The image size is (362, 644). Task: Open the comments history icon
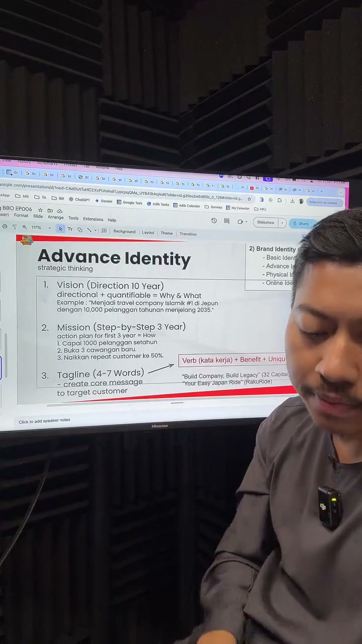227,221
